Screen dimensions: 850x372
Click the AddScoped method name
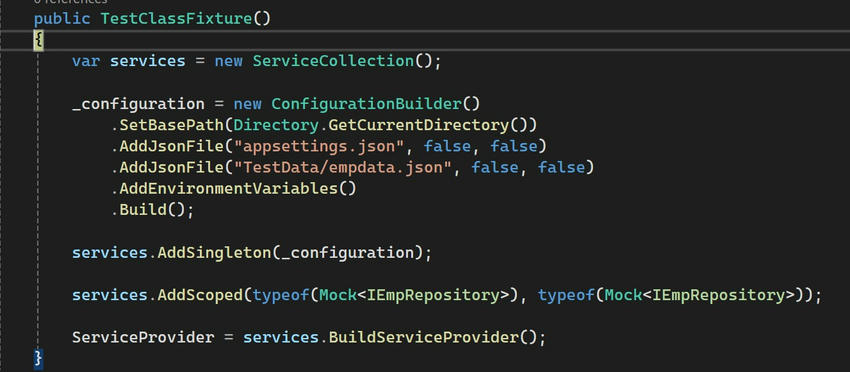pyautogui.click(x=200, y=295)
